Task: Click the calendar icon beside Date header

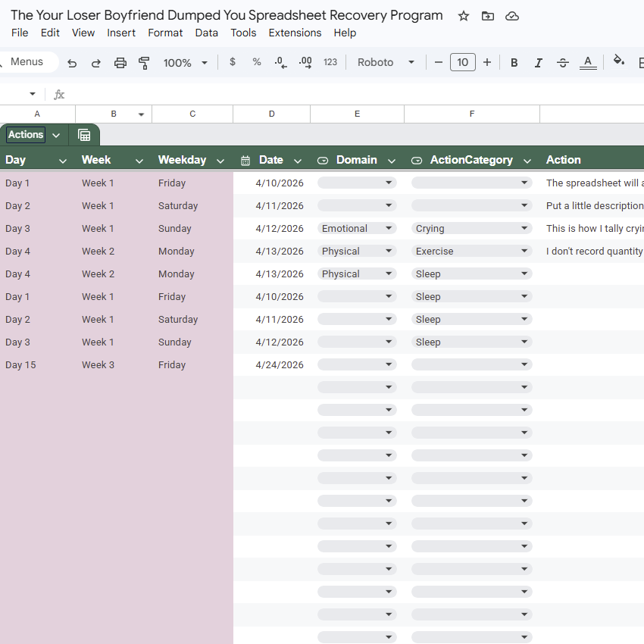Action: [245, 161]
